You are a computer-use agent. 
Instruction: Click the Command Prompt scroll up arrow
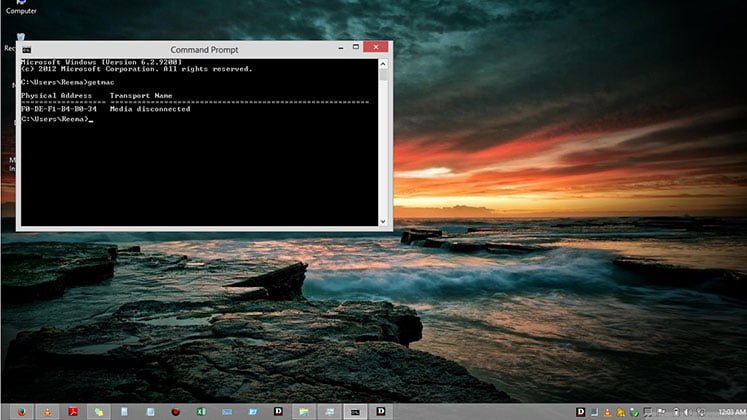pos(384,63)
